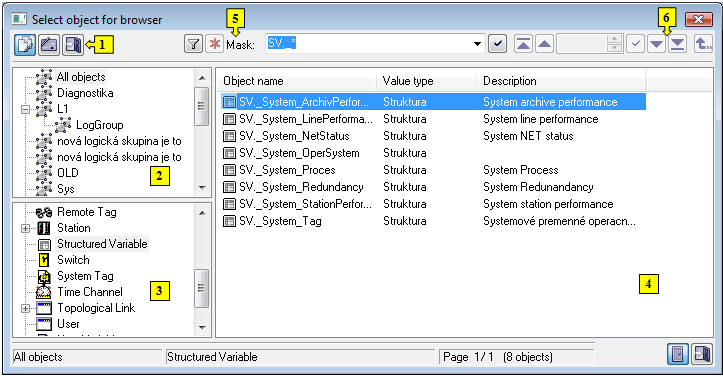Image resolution: width=723 pixels, height=377 pixels.
Task: Click the Diagnostika group icon
Action: pos(44,93)
